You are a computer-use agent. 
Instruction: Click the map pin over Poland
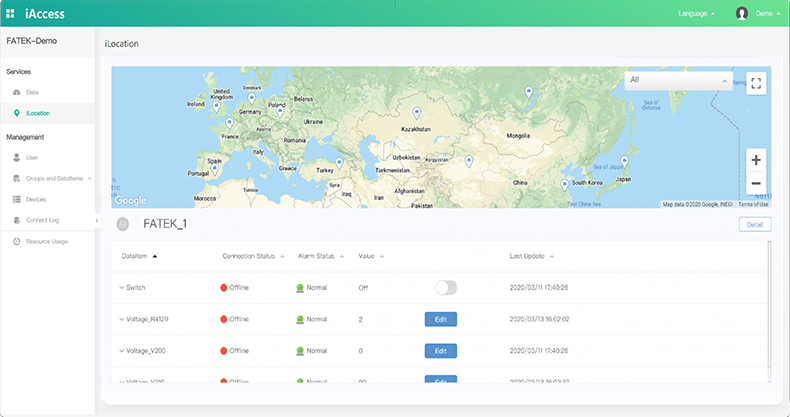tap(280, 112)
